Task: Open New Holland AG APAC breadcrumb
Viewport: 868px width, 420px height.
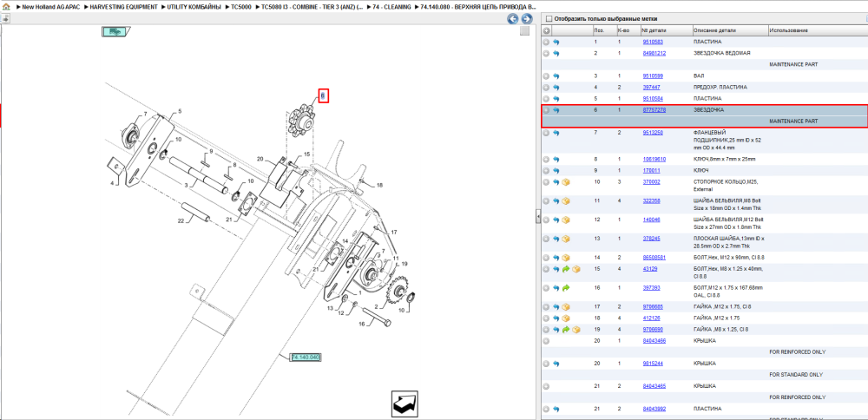Action: pos(52,7)
